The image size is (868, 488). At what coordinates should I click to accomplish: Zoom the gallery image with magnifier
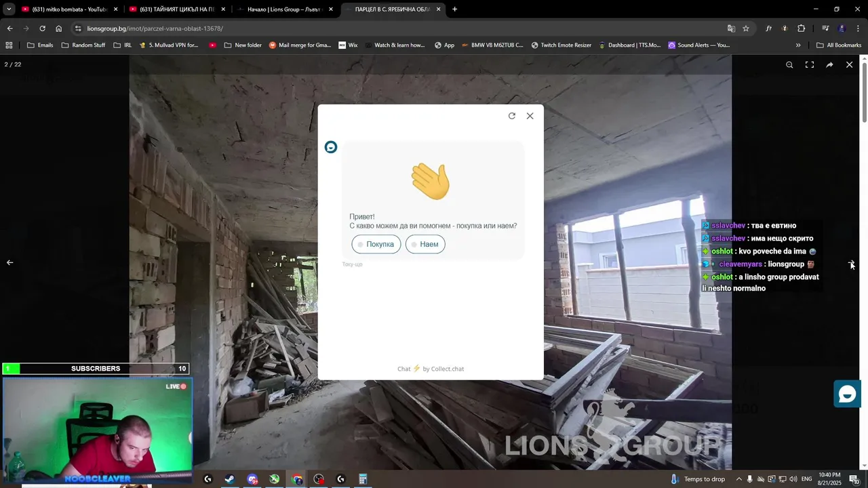click(789, 65)
